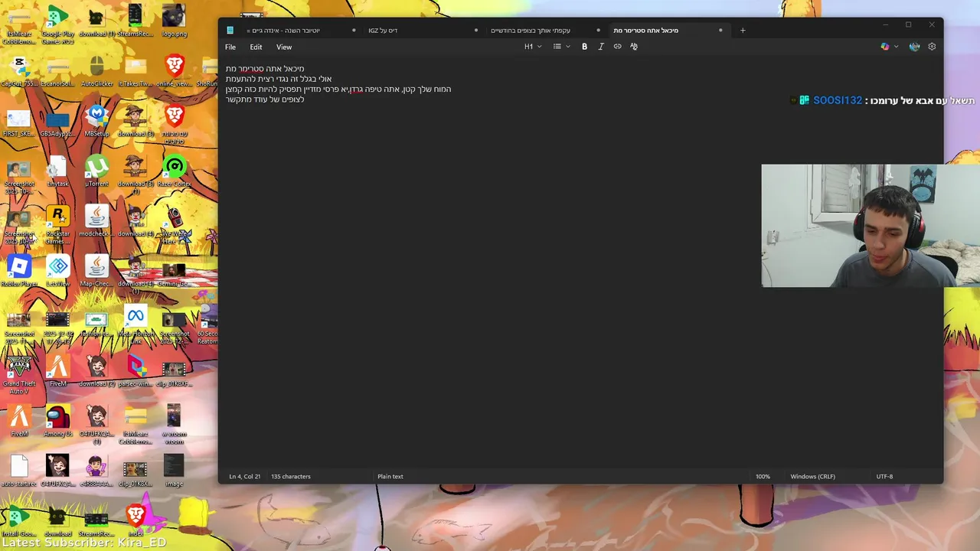Select the Among Us desktop shortcut
This screenshot has width=980, height=551.
point(57,421)
